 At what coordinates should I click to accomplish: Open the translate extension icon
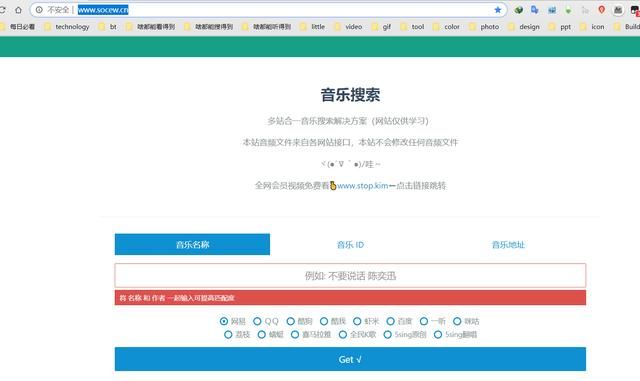534,10
